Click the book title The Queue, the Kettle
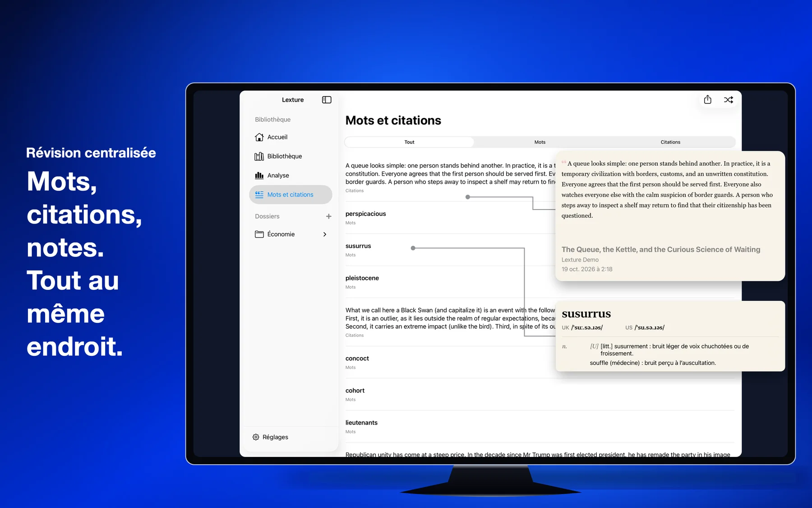The image size is (812, 508). click(x=661, y=249)
